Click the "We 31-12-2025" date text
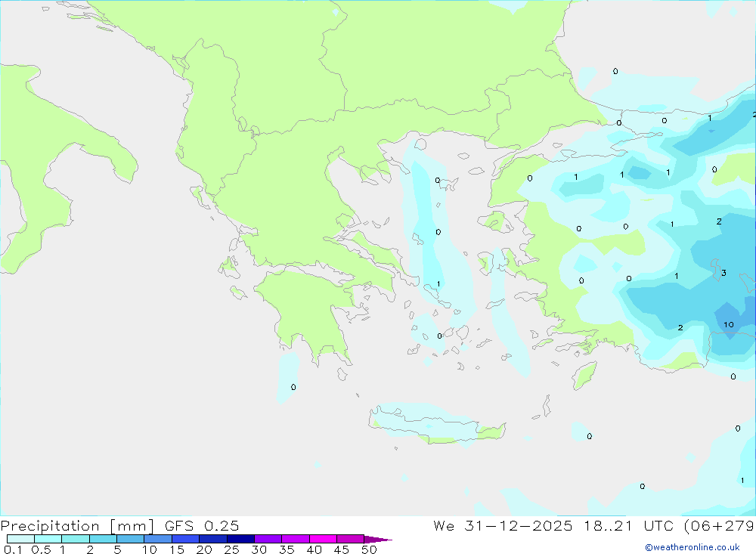 click(503, 525)
